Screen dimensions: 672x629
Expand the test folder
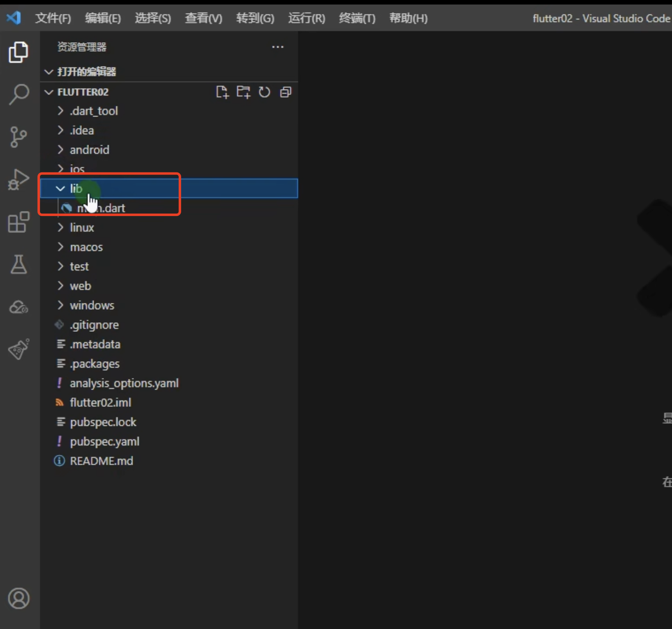(169, 266)
